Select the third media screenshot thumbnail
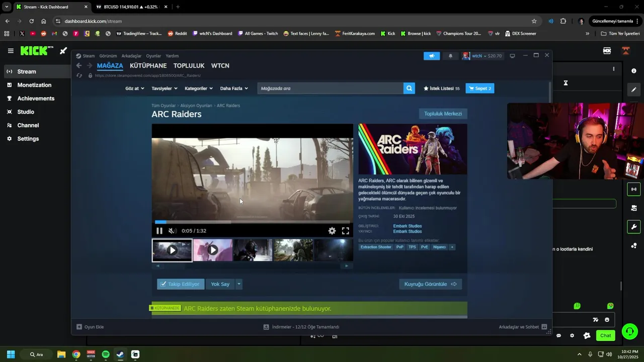Image resolution: width=644 pixels, height=362 pixels. tap(253, 250)
